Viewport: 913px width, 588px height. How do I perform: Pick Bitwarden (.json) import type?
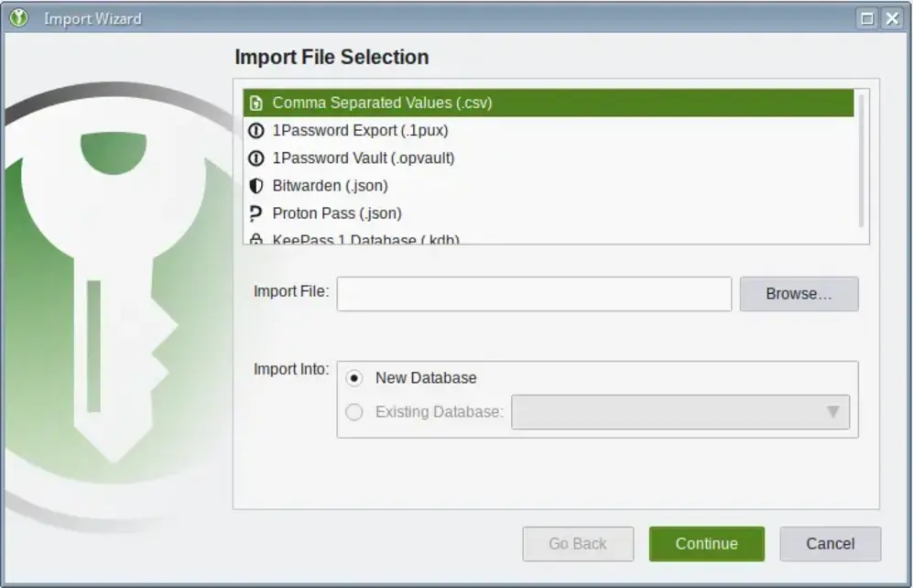point(549,186)
